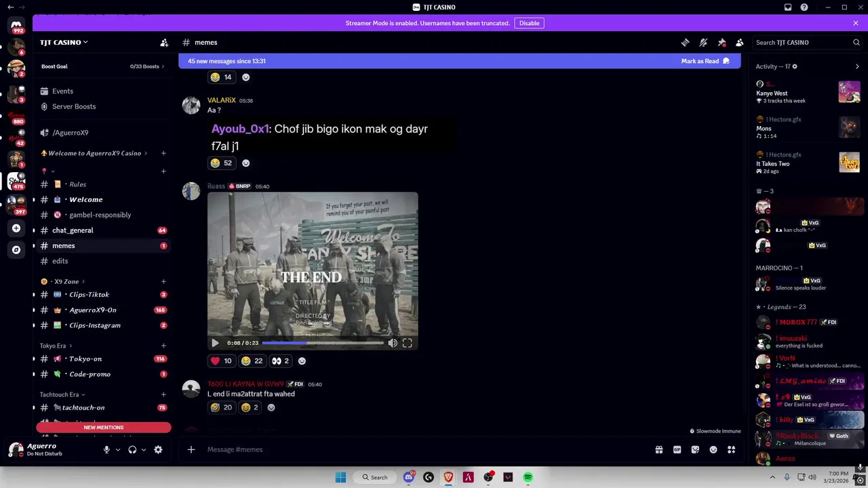Open Activity settings gear icon

click(x=795, y=66)
